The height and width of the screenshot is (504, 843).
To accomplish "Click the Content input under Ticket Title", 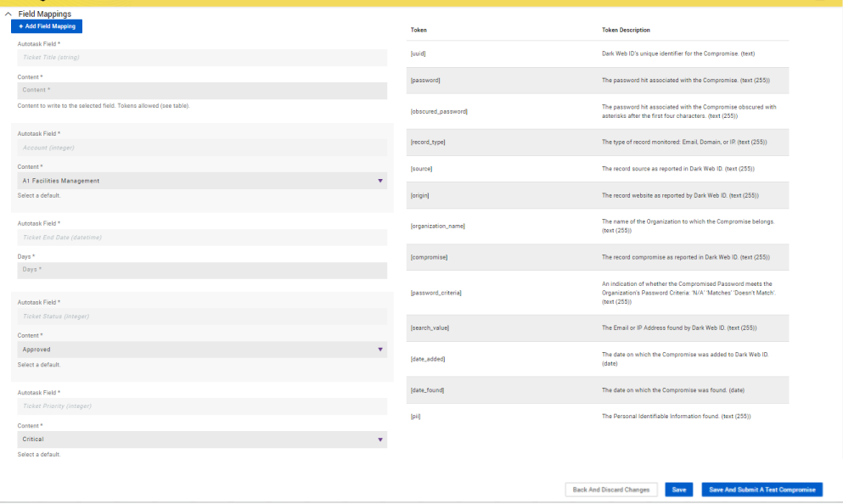I will click(x=202, y=90).
